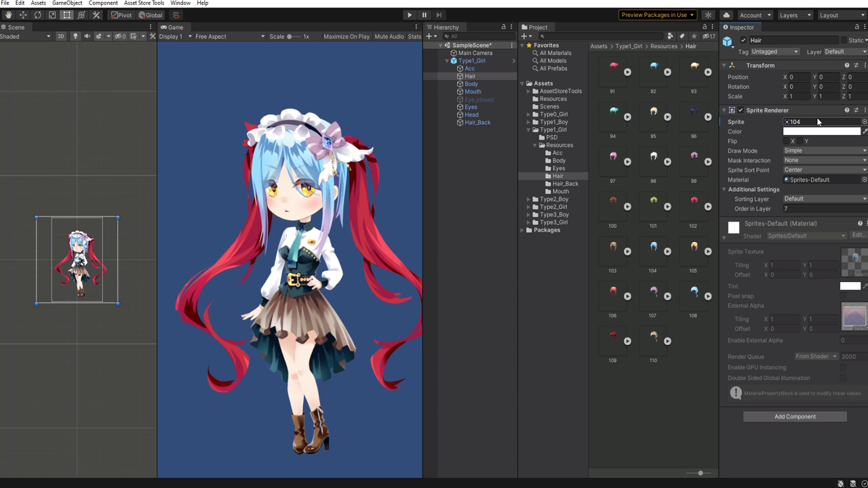868x488 pixels.
Task: Open the Window menu
Action: click(x=180, y=3)
